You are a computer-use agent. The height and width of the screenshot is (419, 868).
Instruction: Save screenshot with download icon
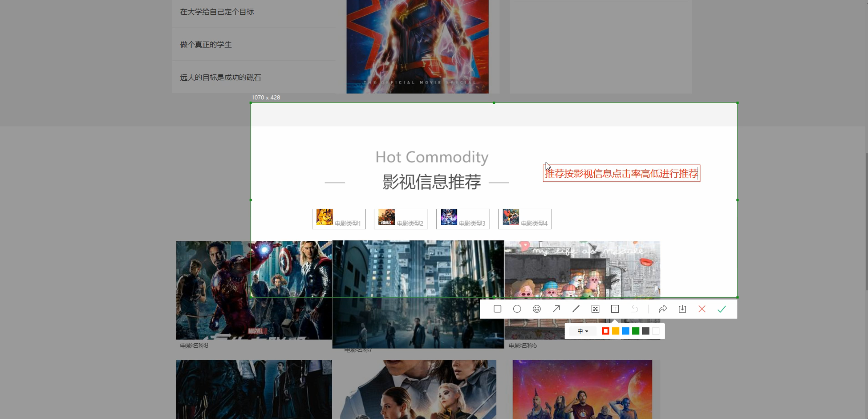(683, 309)
